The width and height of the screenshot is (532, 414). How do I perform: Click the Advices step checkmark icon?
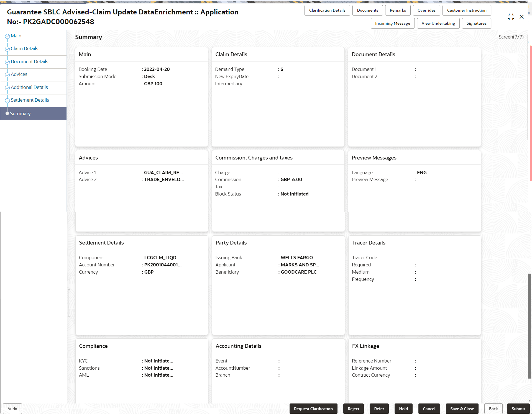7,75
